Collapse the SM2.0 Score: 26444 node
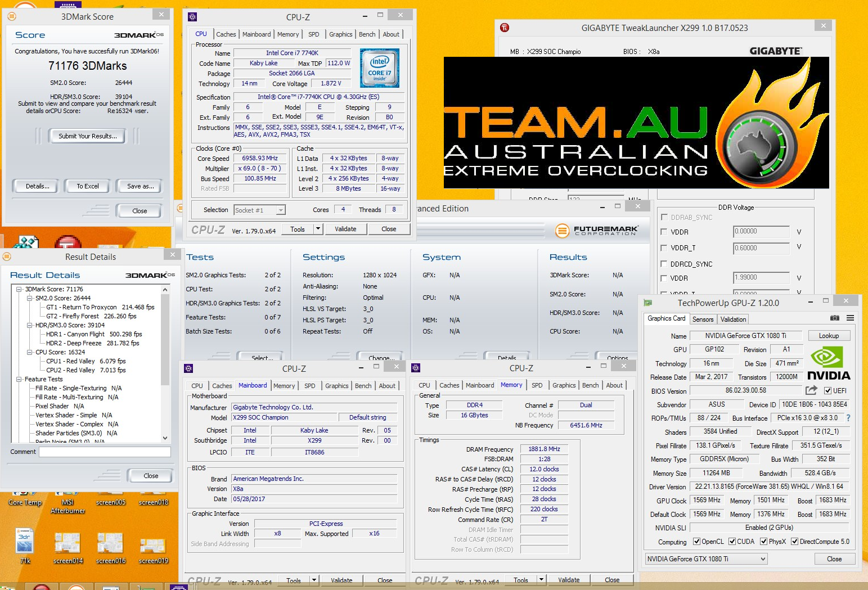This screenshot has width=868, height=590. [30, 298]
